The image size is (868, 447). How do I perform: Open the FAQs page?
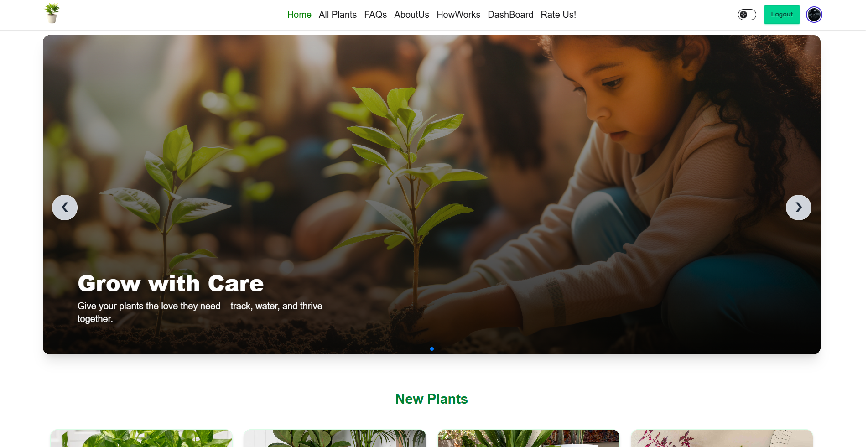pyautogui.click(x=375, y=15)
